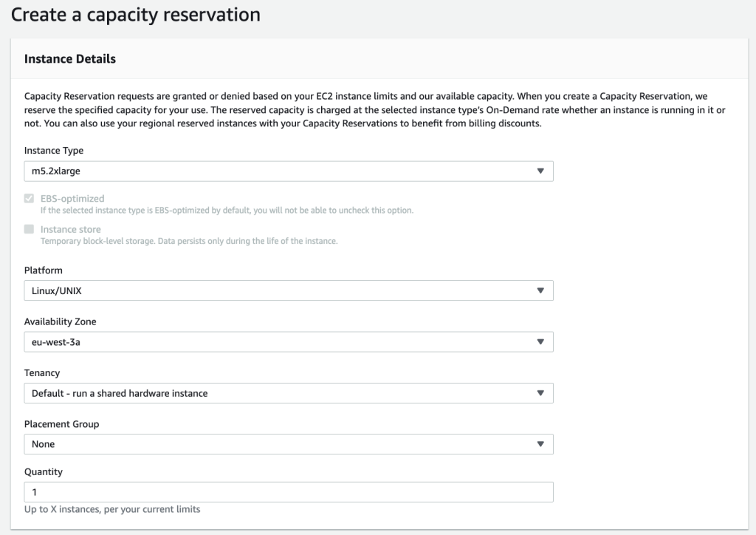Enable the Instance store checkbox
Image resolution: width=756 pixels, height=535 pixels.
[30, 230]
